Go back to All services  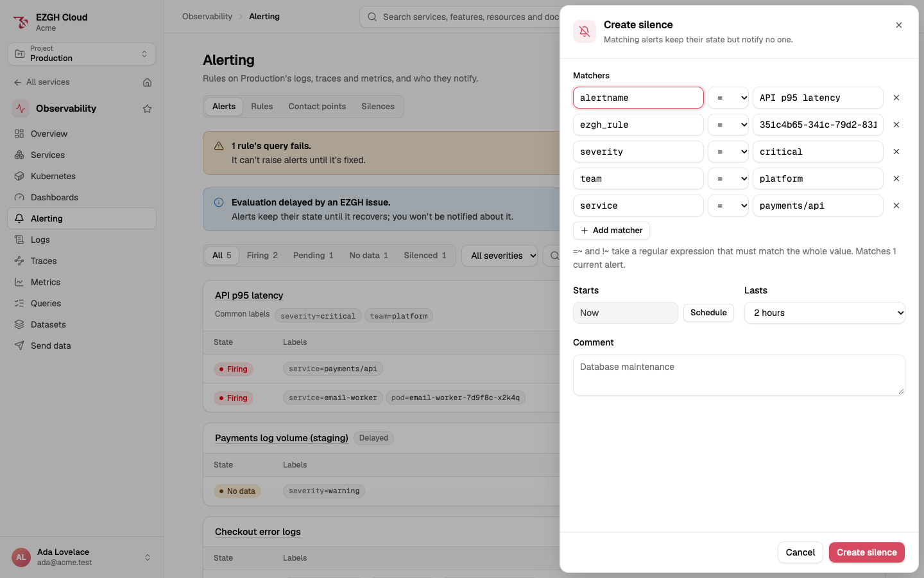tap(42, 82)
